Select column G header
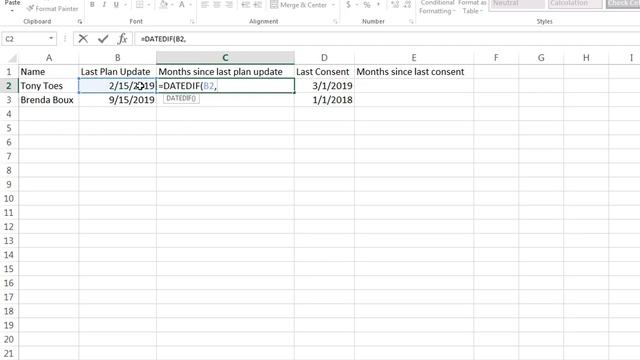Screen dimensions: 640x360 [541, 58]
